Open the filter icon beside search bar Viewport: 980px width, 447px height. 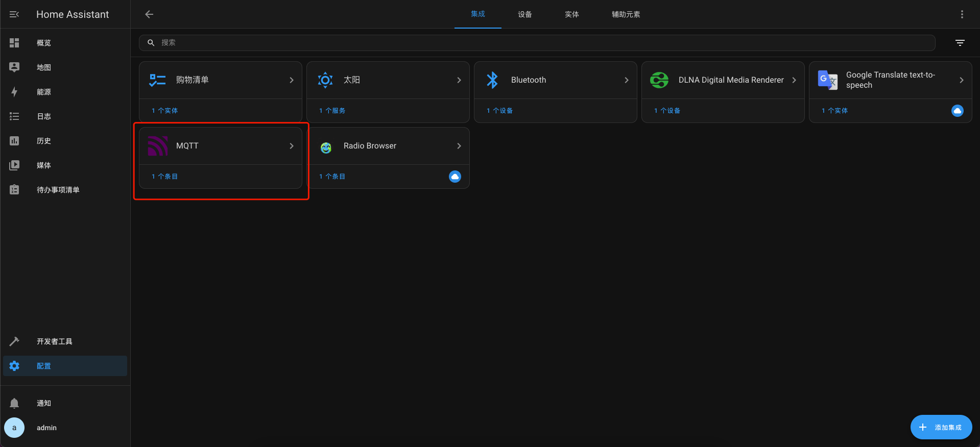pos(960,43)
